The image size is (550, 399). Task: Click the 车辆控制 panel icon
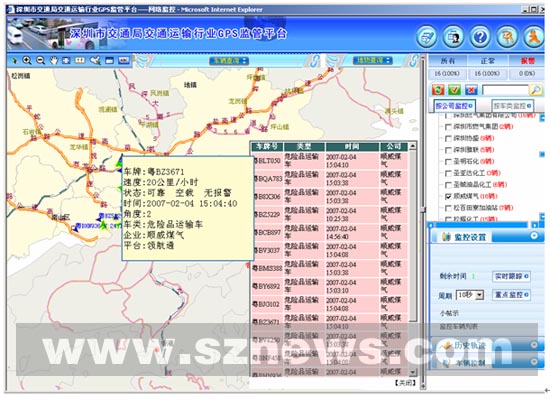pyautogui.click(x=447, y=363)
